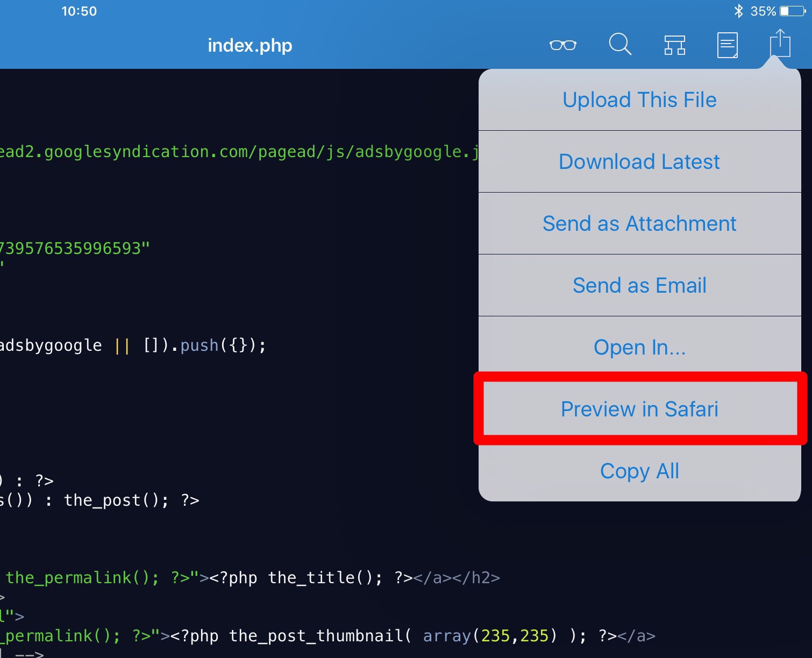Tap the glasses preview icon
This screenshot has width=812, height=658.
[562, 45]
